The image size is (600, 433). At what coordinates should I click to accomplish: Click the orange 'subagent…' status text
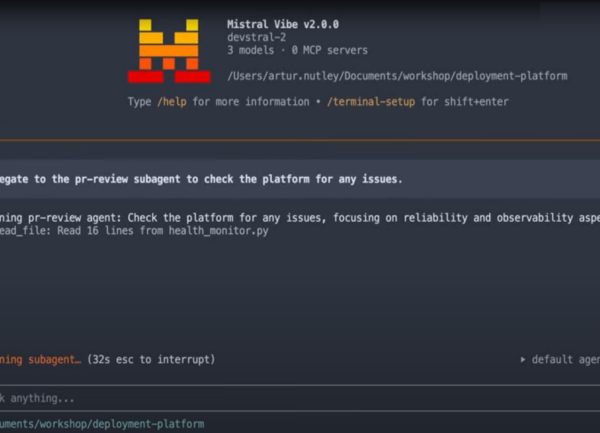(x=55, y=360)
